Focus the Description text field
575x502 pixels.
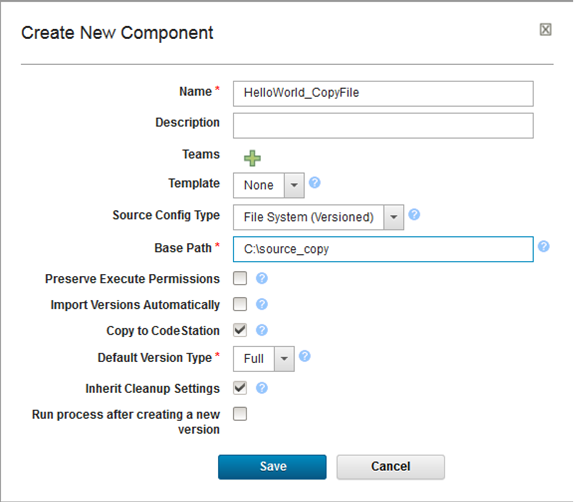383,125
